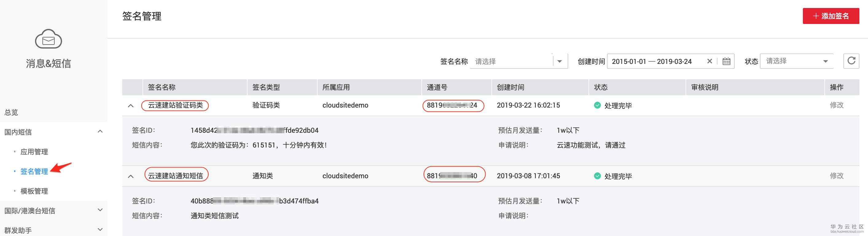
Task: Collapse the 云速建站通知短信 row details
Action: point(131,176)
